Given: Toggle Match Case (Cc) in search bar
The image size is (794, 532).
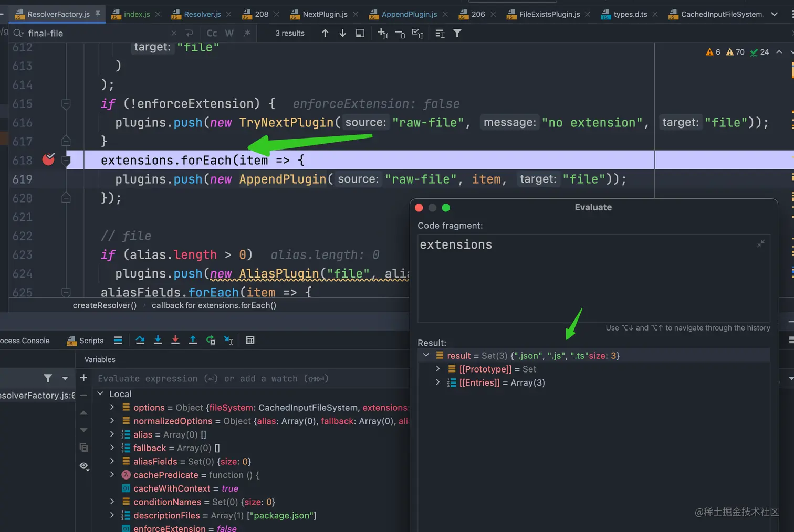Looking at the screenshot, I should (212, 33).
